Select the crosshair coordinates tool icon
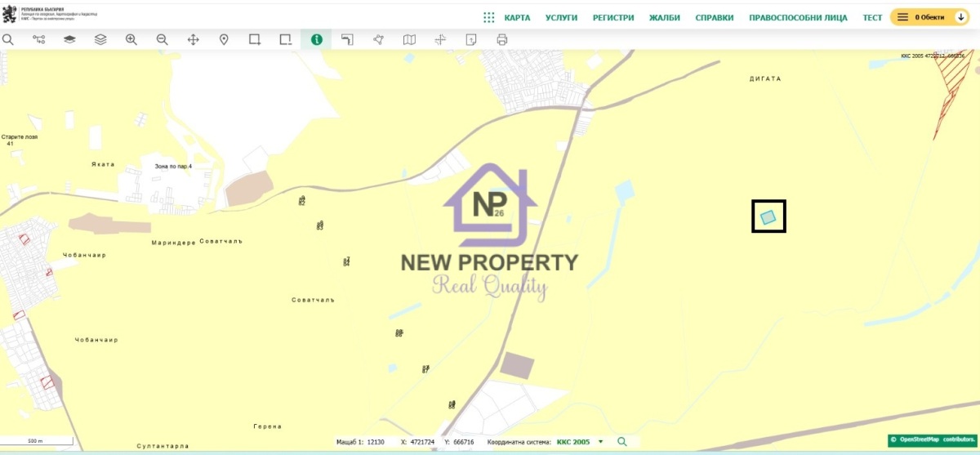This screenshot has width=980, height=455. pyautogui.click(x=440, y=39)
